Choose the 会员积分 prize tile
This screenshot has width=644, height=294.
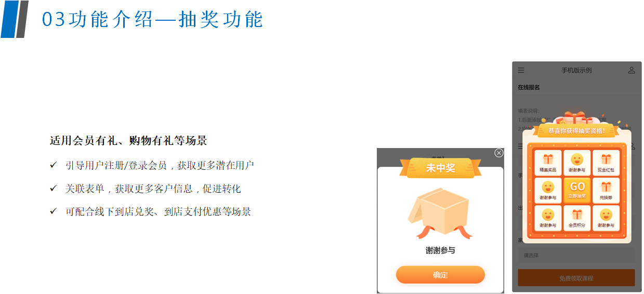[x=577, y=218]
